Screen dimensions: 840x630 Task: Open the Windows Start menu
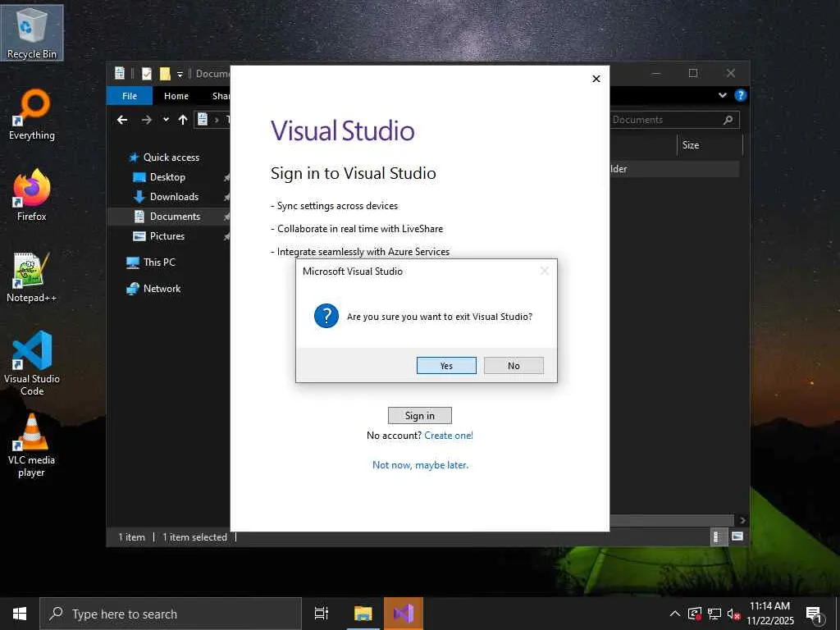20,614
